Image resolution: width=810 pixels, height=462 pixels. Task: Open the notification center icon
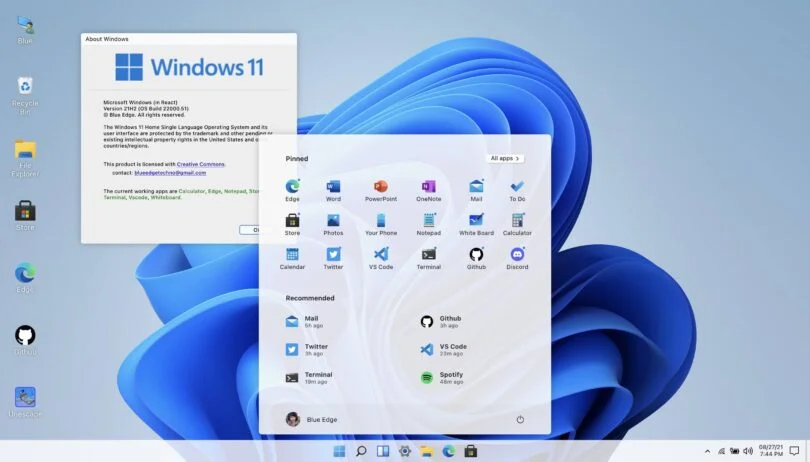[795, 451]
